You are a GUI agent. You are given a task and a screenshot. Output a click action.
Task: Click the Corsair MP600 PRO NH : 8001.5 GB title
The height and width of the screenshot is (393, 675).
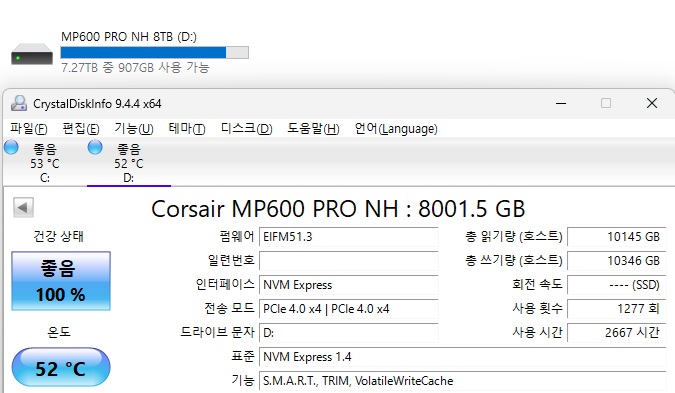[x=338, y=209]
